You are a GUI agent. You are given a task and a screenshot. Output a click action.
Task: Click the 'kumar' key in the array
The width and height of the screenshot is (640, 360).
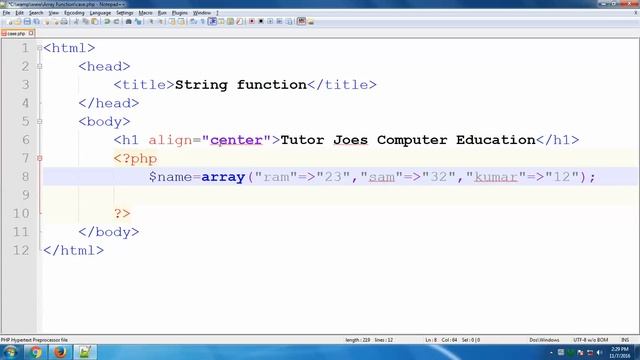(x=496, y=177)
